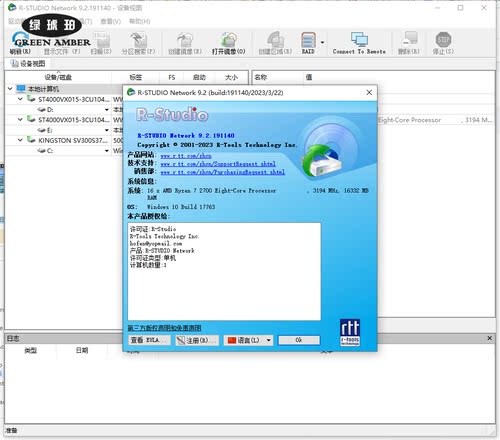Viewport: 500px width, 440px height.
Task: Click the Type (类型) column in log panel
Action: tap(31, 350)
